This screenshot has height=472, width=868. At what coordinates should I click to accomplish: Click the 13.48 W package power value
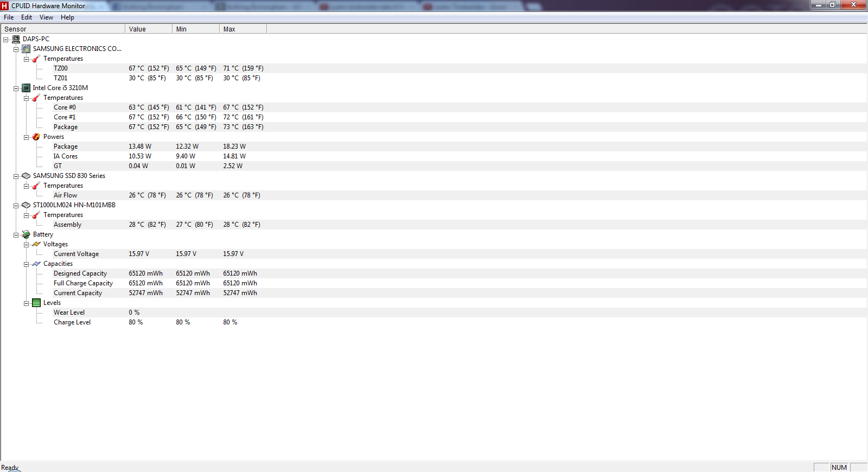pyautogui.click(x=140, y=146)
